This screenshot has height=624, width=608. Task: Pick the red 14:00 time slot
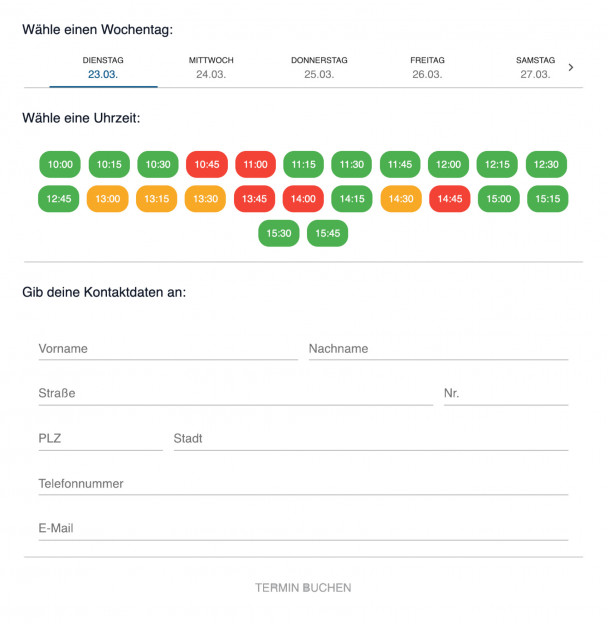click(x=303, y=199)
